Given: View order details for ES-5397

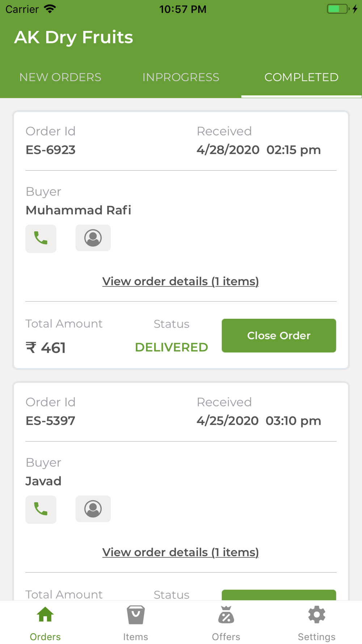Looking at the screenshot, I should (x=181, y=552).
